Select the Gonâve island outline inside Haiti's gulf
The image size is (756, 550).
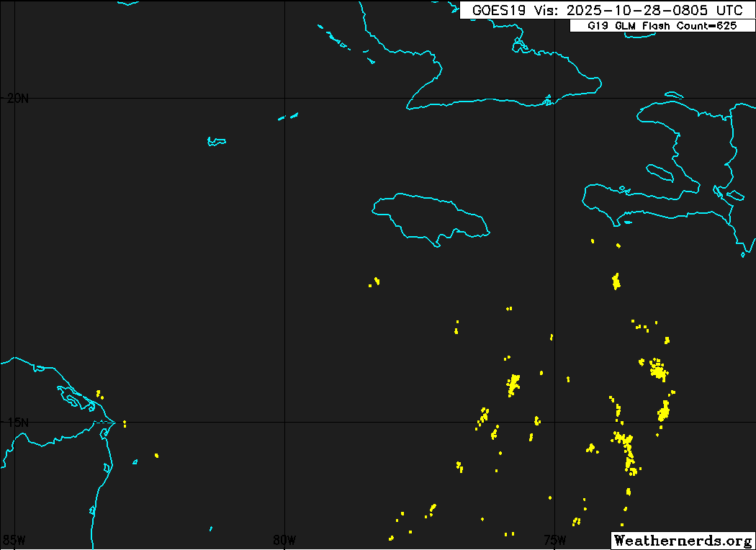[x=660, y=171]
